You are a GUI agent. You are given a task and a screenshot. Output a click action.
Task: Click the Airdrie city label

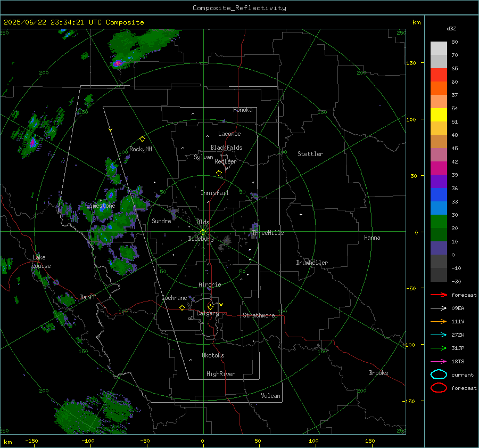210,284
